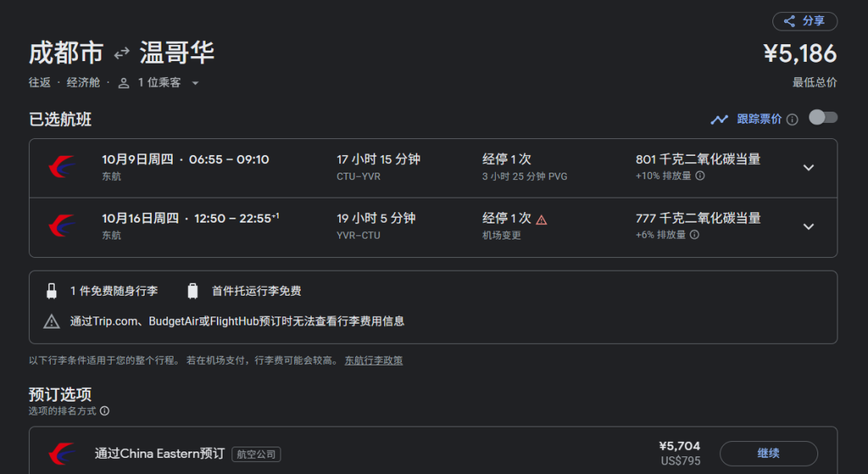This screenshot has width=868, height=474.
Task: Click the free carry-on bag icon
Action: 52,291
